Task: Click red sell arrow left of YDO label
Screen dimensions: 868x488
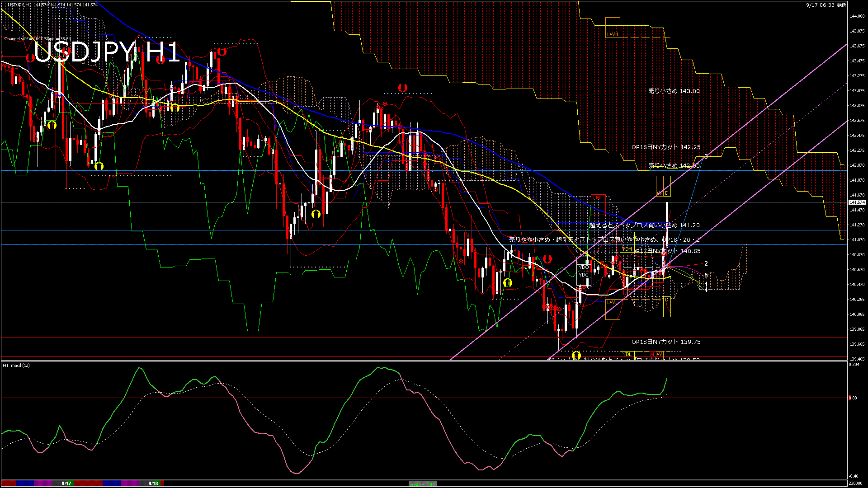Action: point(547,259)
